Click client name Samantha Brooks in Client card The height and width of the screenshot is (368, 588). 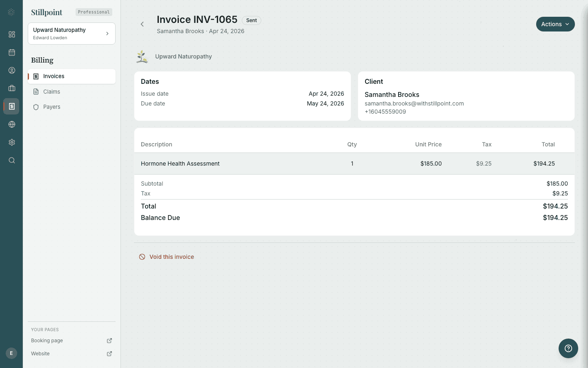pos(392,94)
